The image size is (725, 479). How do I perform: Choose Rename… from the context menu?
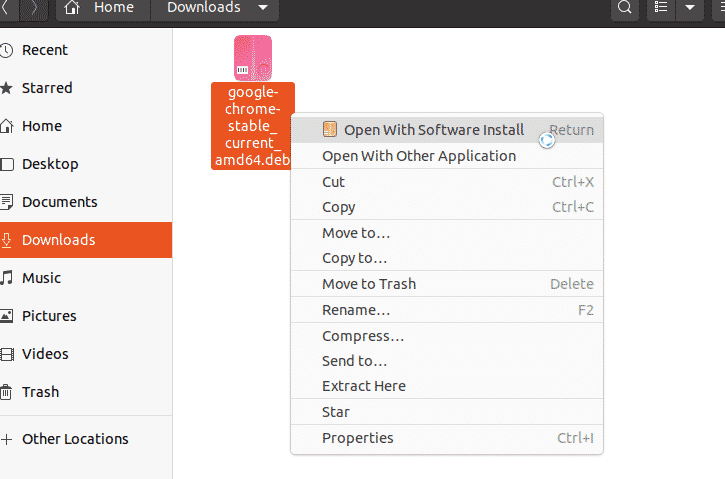447,310
